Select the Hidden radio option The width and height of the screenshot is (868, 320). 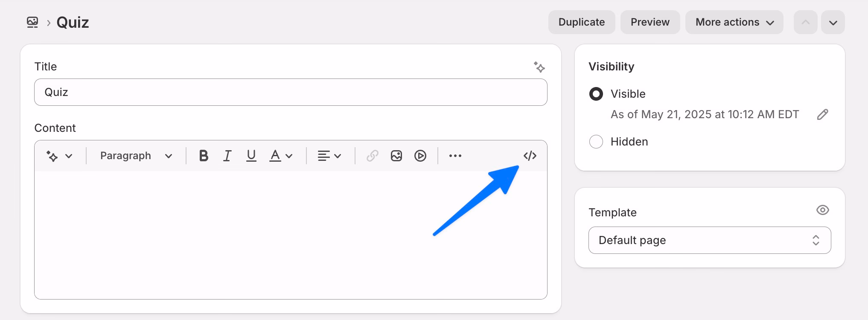[596, 142]
